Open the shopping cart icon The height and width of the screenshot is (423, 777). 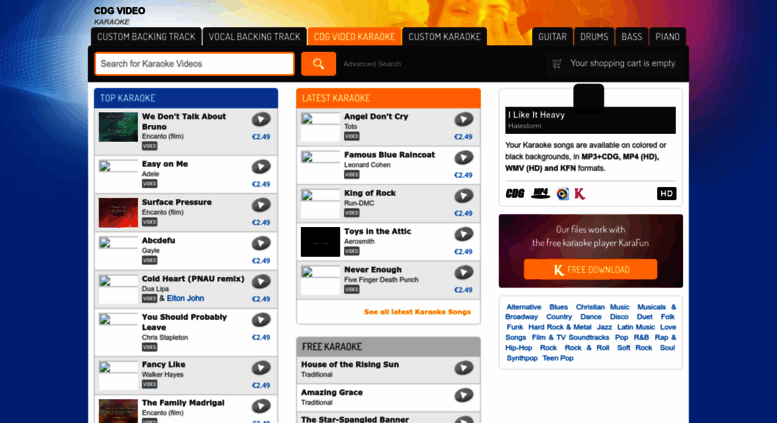[557, 63]
